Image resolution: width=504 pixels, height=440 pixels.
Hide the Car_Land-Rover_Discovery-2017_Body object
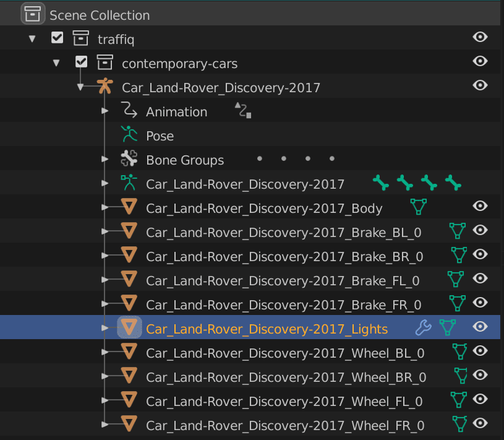click(x=480, y=206)
